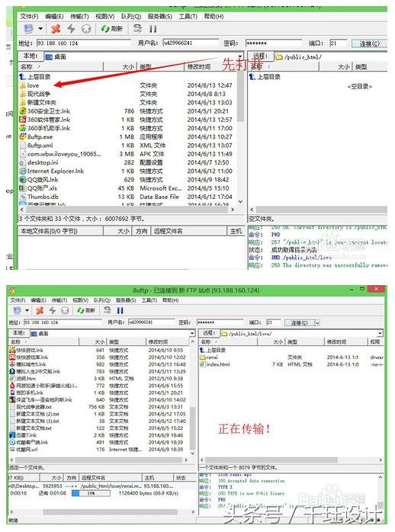395x532 pixels.
Task: Select 8uftp.exe application icon
Action: click(x=22, y=136)
